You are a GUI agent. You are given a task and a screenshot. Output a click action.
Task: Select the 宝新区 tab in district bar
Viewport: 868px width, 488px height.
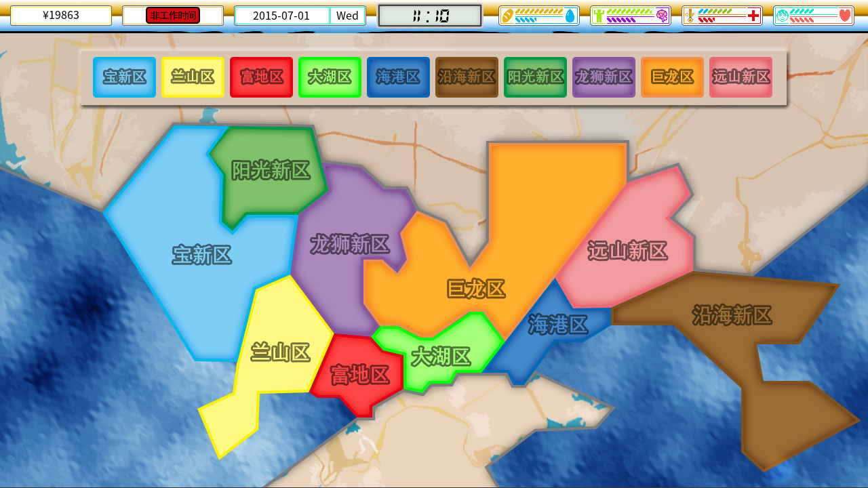[124, 77]
